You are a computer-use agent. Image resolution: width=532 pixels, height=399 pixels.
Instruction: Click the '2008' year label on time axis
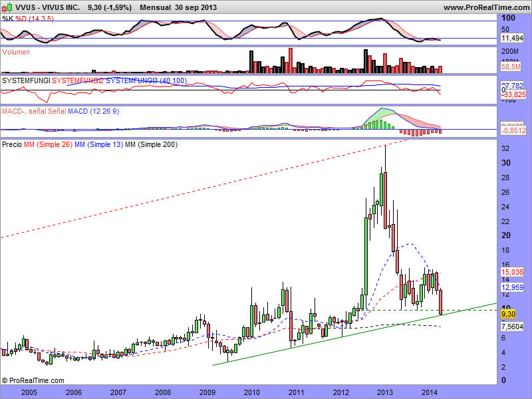point(163,392)
